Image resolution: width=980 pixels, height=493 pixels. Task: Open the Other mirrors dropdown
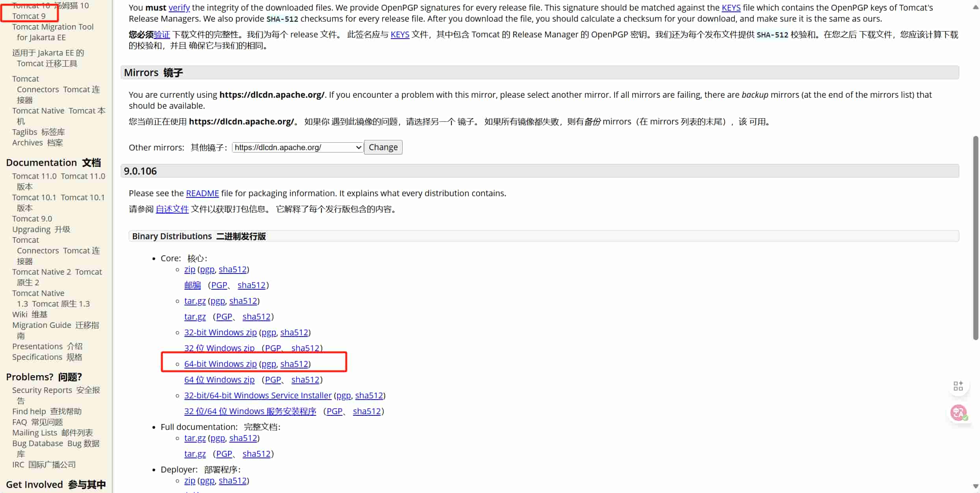pyautogui.click(x=297, y=147)
